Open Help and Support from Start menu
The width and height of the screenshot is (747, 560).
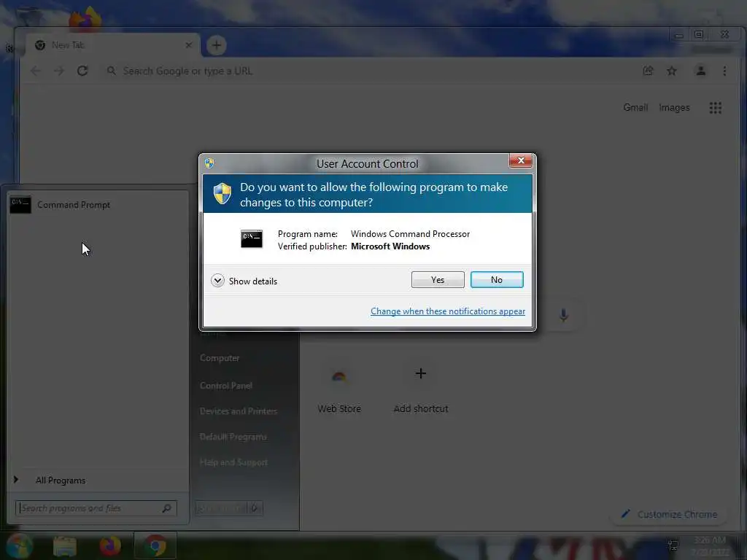coord(233,462)
